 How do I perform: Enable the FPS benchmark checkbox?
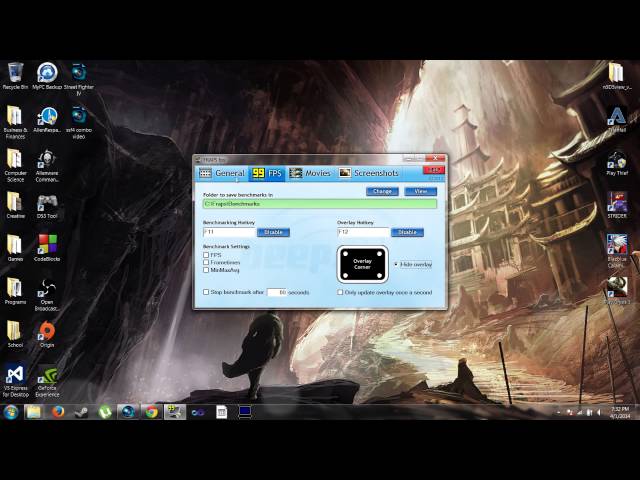click(x=206, y=255)
